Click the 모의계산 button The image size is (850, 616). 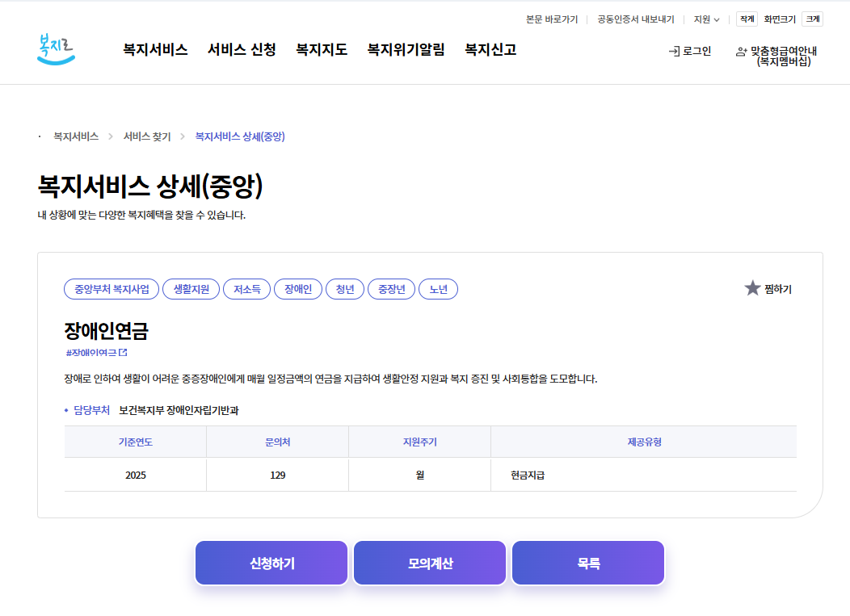(429, 563)
